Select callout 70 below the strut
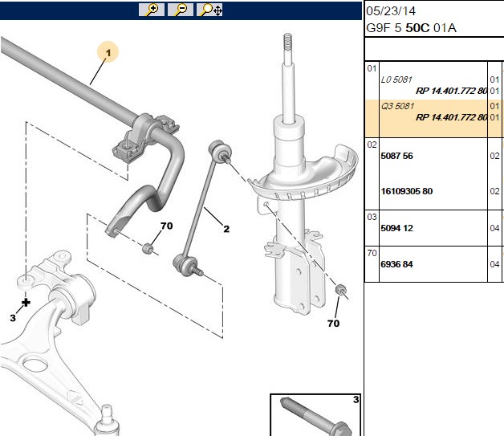The height and width of the screenshot is (436, 504). click(x=333, y=323)
